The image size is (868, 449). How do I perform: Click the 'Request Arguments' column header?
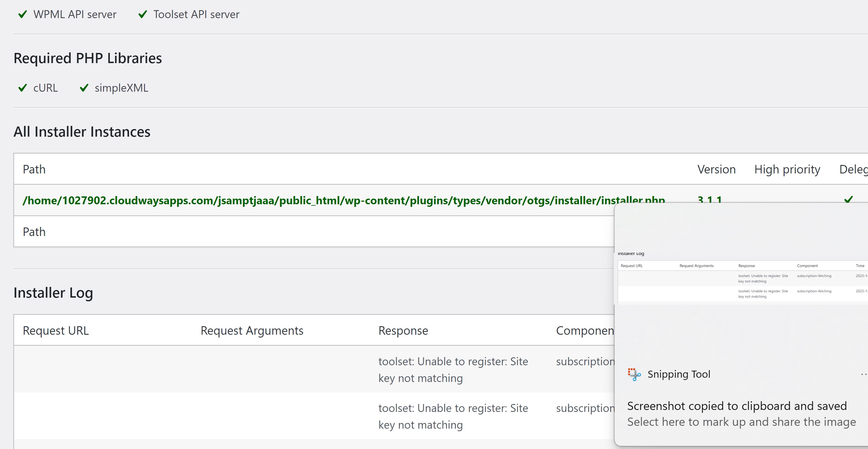click(x=252, y=330)
